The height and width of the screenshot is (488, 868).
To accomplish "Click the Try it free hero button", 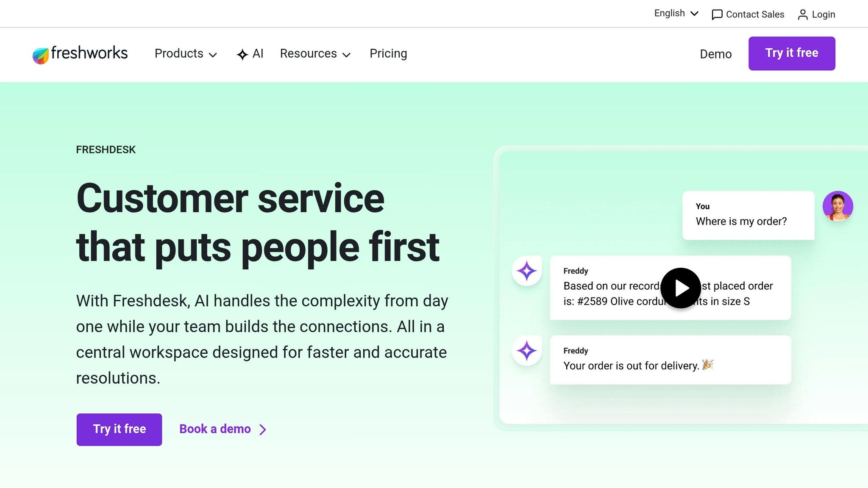I will coord(119,429).
